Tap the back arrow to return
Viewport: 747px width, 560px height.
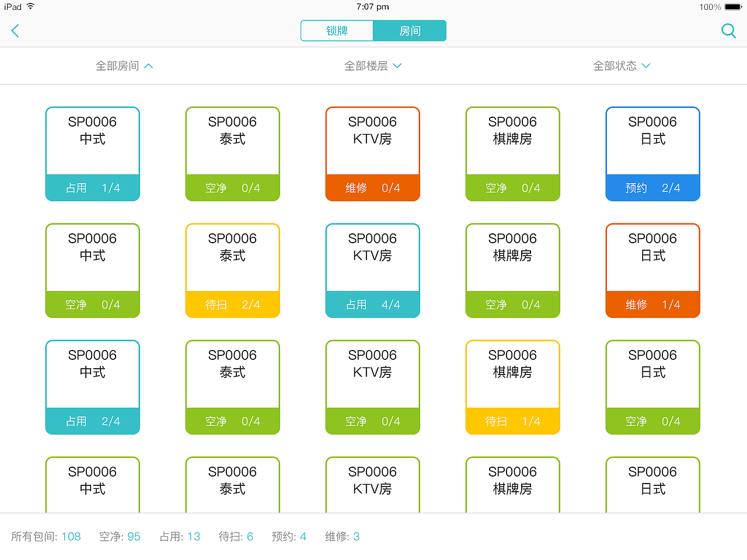tap(15, 30)
